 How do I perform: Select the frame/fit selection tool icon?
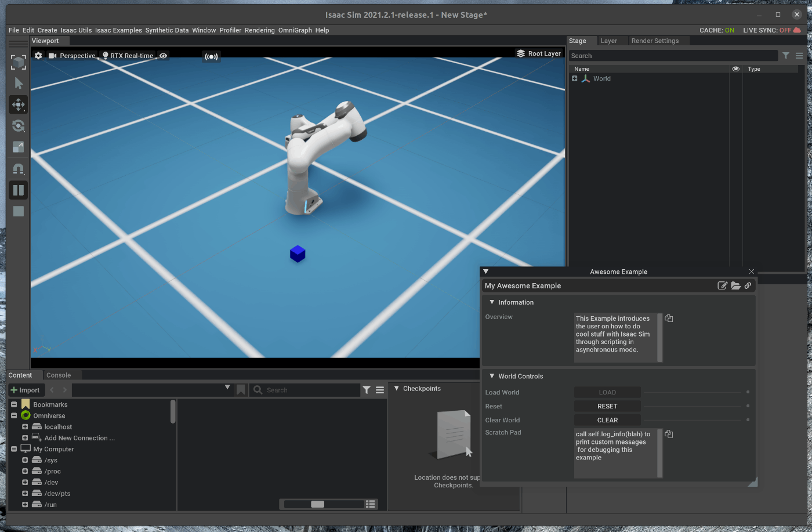point(19,61)
